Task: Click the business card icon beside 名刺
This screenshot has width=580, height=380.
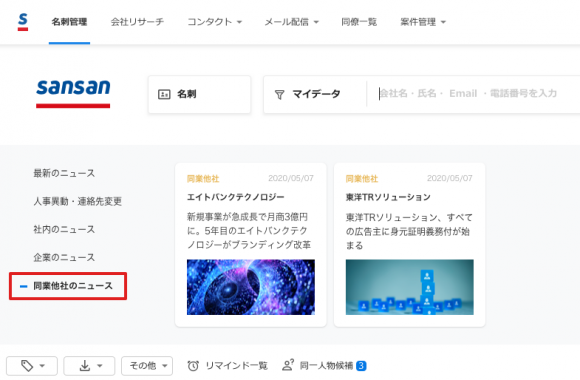Action: pos(164,94)
